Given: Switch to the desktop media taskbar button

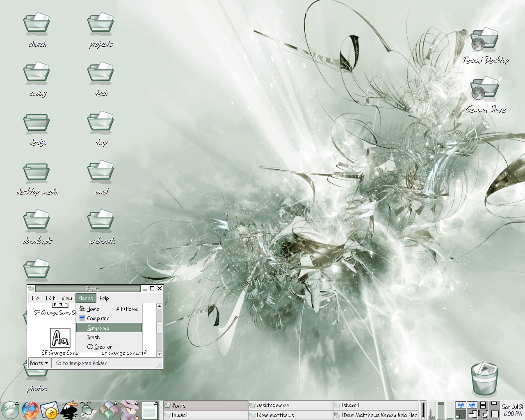Looking at the screenshot, I should pos(290,405).
